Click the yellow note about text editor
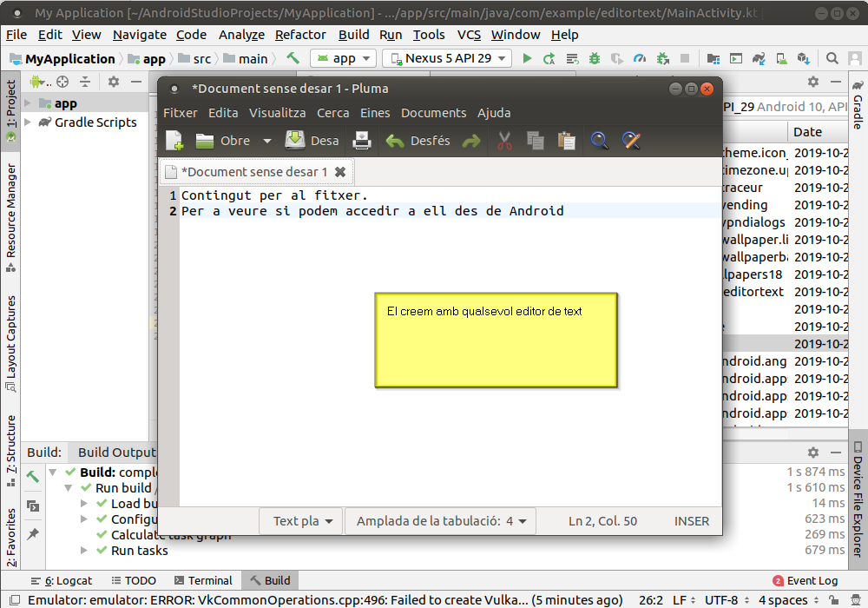The height and width of the screenshot is (608, 868). click(x=496, y=340)
